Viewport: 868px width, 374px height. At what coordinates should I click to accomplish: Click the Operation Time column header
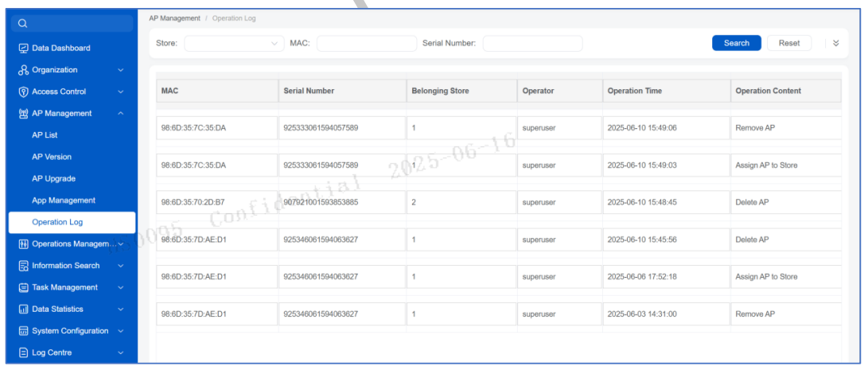coord(666,91)
